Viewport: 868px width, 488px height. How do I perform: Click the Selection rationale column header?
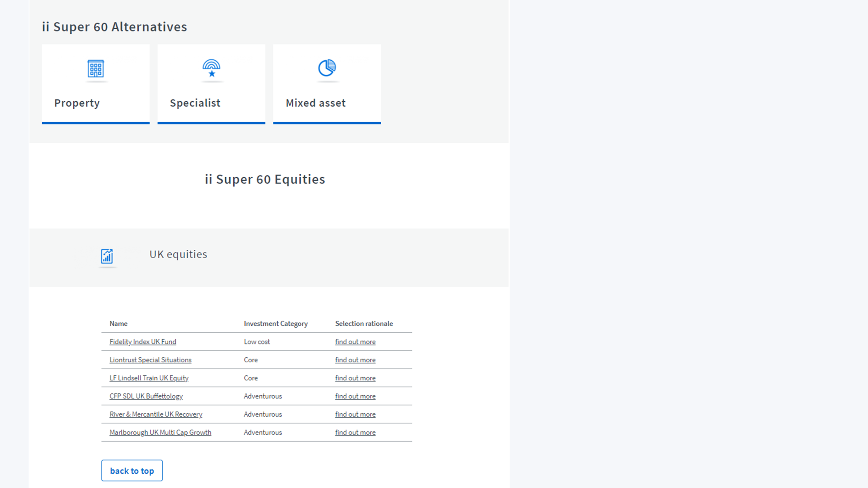[x=364, y=323]
